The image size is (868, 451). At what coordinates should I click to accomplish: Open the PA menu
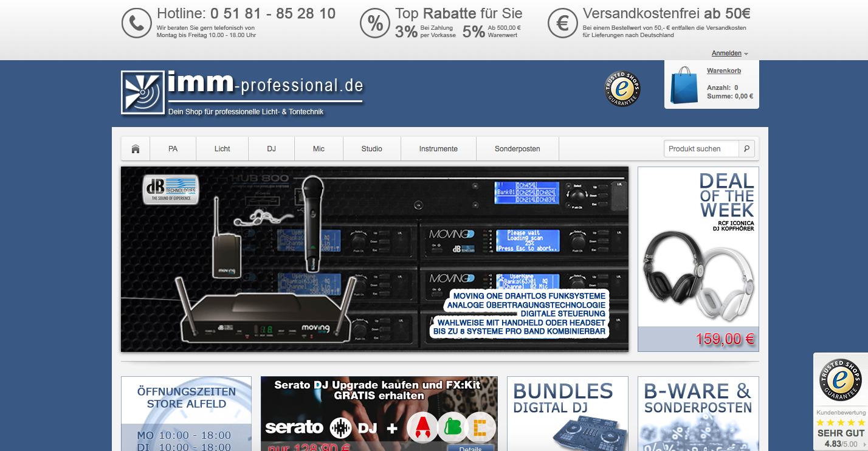(173, 149)
